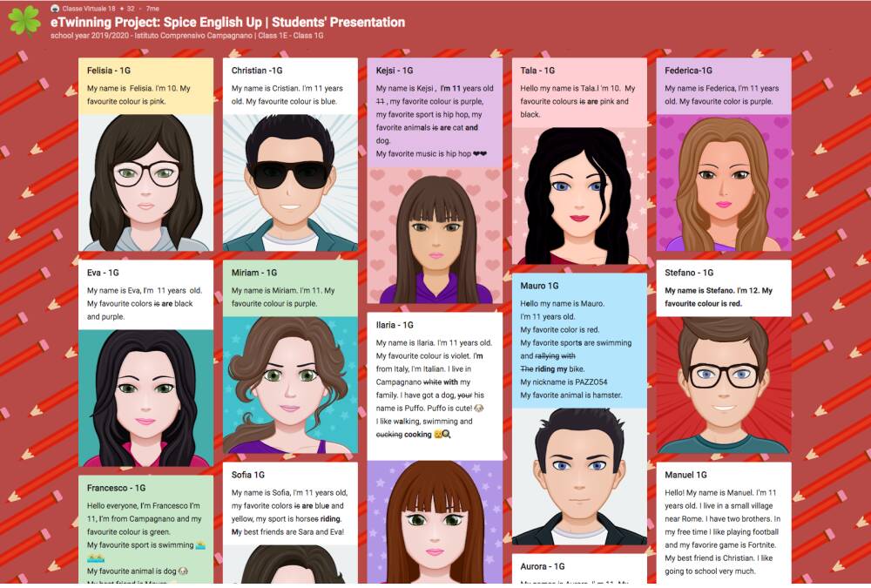Open Christian's avatar image with sunglasses
This screenshot has width=871, height=588.
(290, 183)
